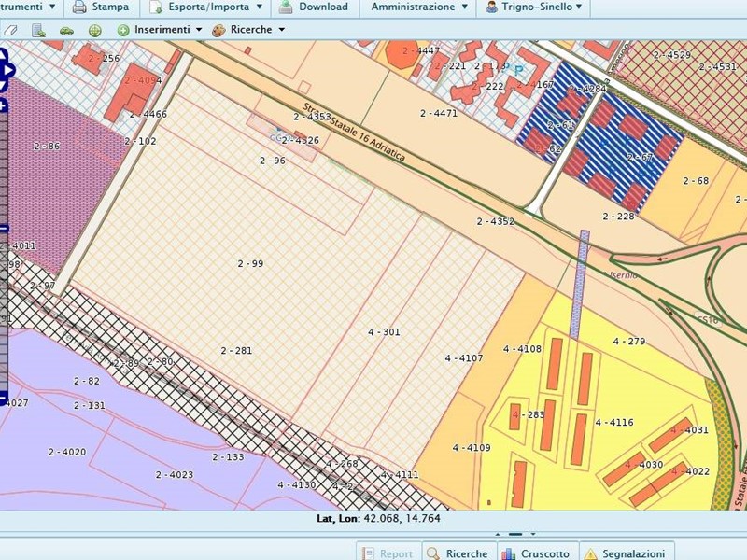Open the Segnalazioni tab
Screen dimensions: 747x560
(x=626, y=553)
